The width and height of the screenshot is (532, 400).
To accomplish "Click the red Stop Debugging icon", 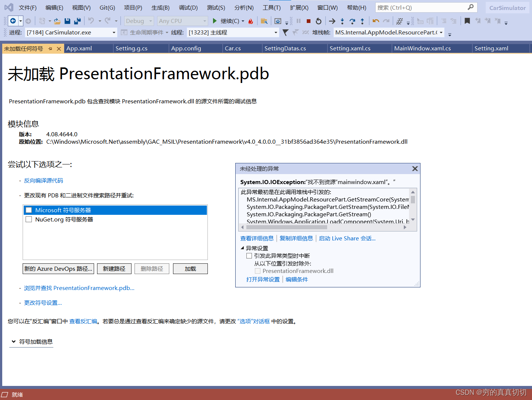I will [309, 21].
